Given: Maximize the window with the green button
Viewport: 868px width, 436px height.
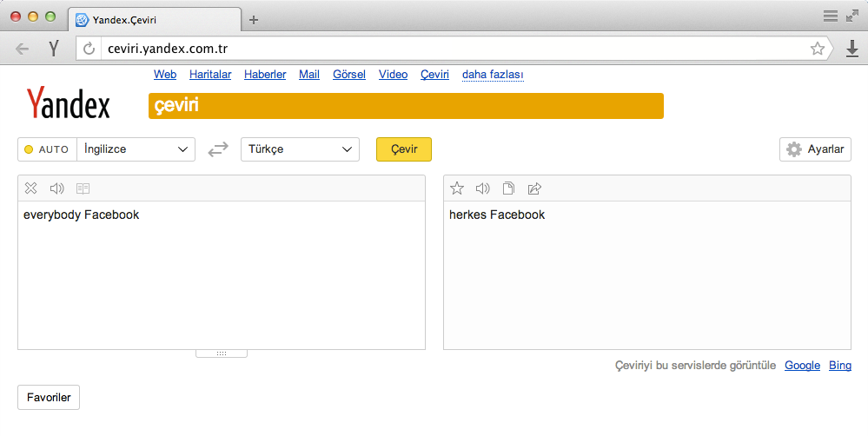Looking at the screenshot, I should click(50, 17).
